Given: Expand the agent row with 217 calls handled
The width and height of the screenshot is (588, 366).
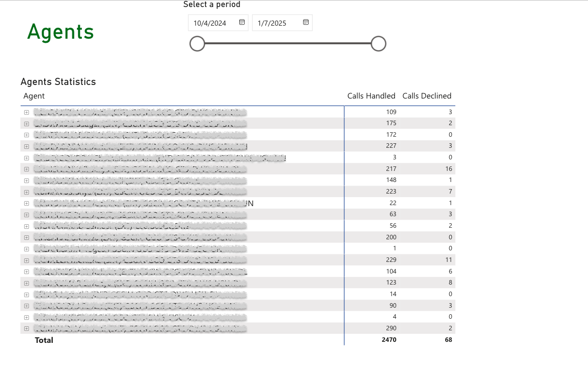Looking at the screenshot, I should point(26,168).
